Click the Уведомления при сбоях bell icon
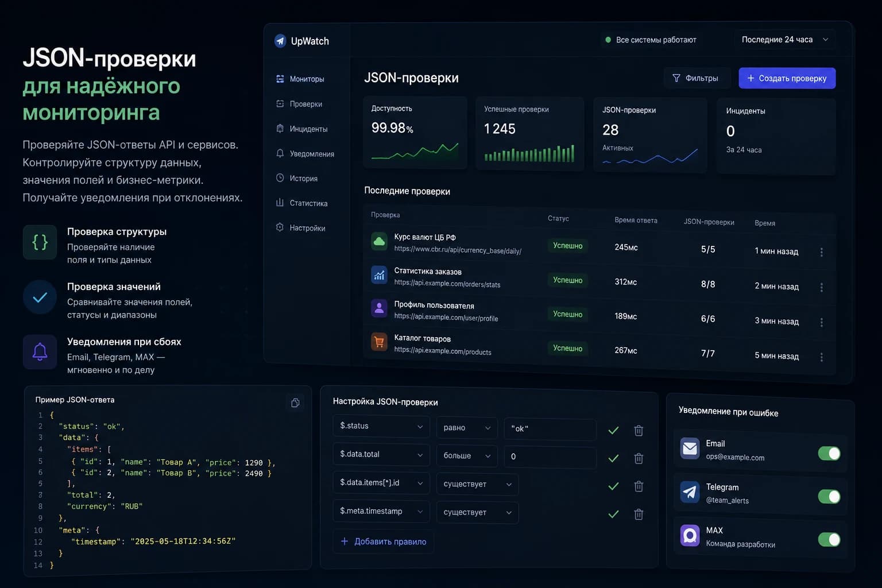Image resolution: width=882 pixels, height=588 pixels. [40, 352]
